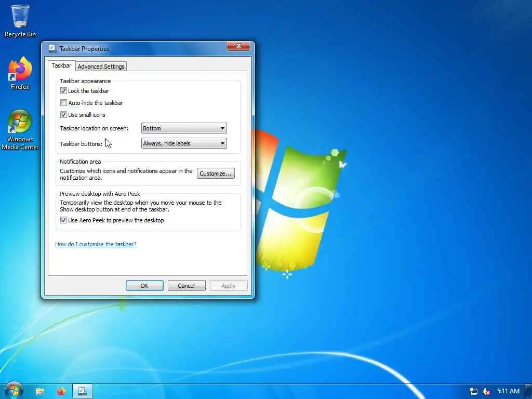
Task: Click the Taskbar appearance group label
Action: point(85,81)
